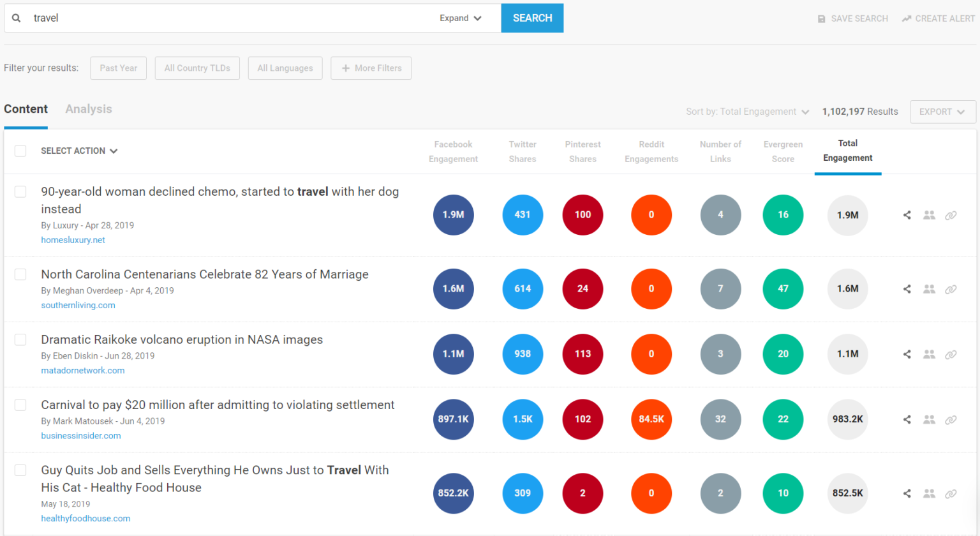Expand the Sort by Total Engagement dropdown
980x536 pixels.
pos(747,112)
